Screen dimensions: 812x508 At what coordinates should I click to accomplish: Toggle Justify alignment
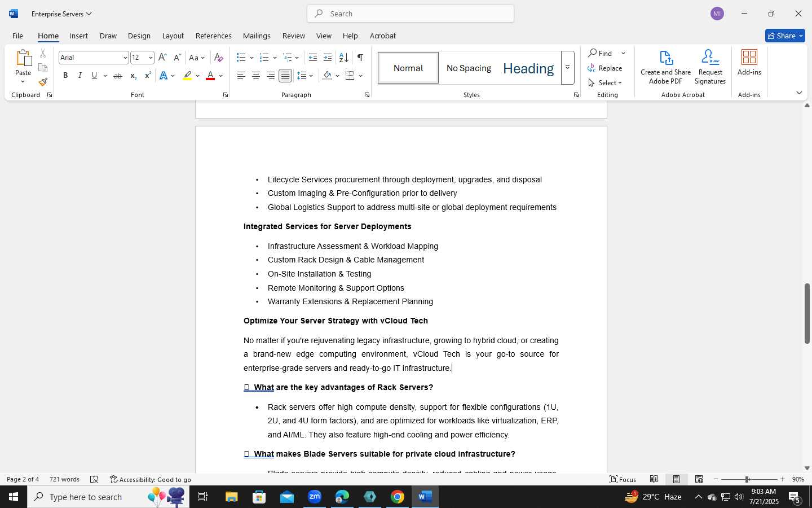285,76
